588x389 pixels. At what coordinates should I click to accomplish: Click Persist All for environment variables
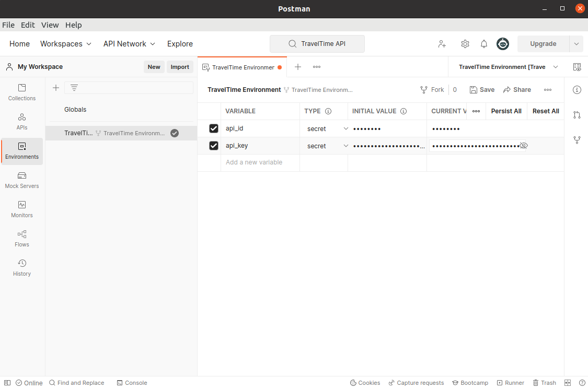click(x=506, y=111)
